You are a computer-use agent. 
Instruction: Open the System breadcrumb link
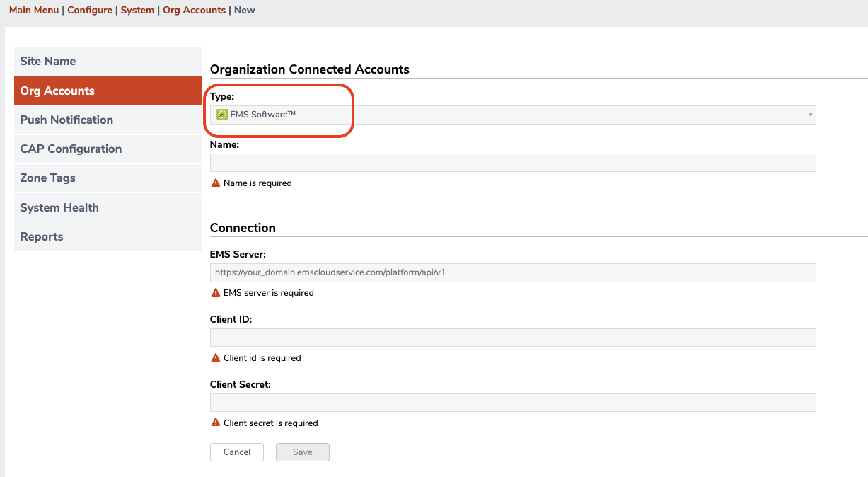(137, 10)
